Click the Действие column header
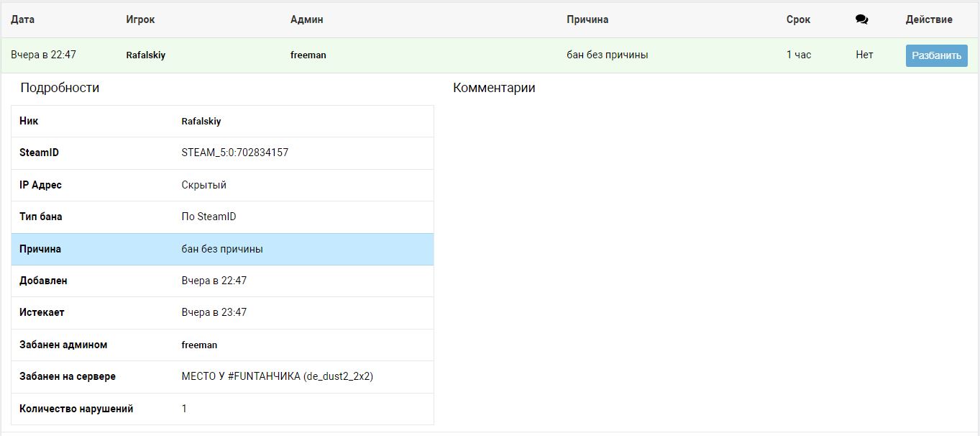This screenshot has height=436, width=980. point(928,19)
